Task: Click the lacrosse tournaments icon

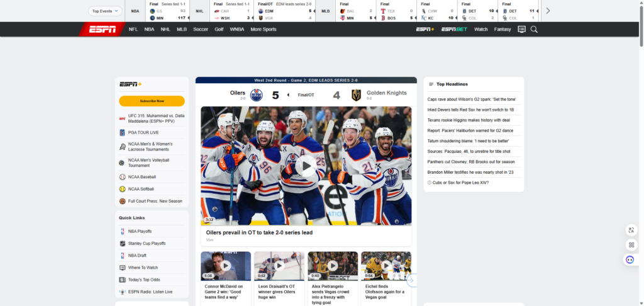Action: coord(123,147)
